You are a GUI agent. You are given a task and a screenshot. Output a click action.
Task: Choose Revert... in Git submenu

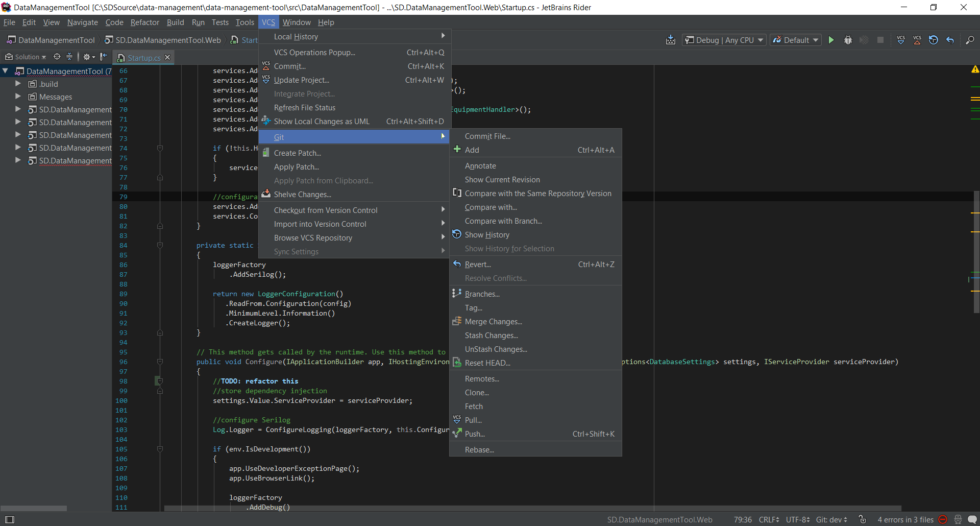[x=535, y=265]
